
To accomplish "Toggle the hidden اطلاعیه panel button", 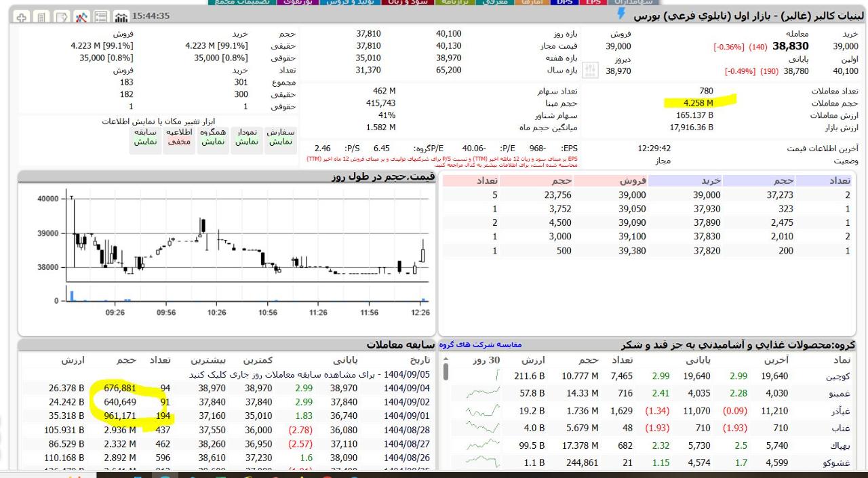I will [179, 138].
